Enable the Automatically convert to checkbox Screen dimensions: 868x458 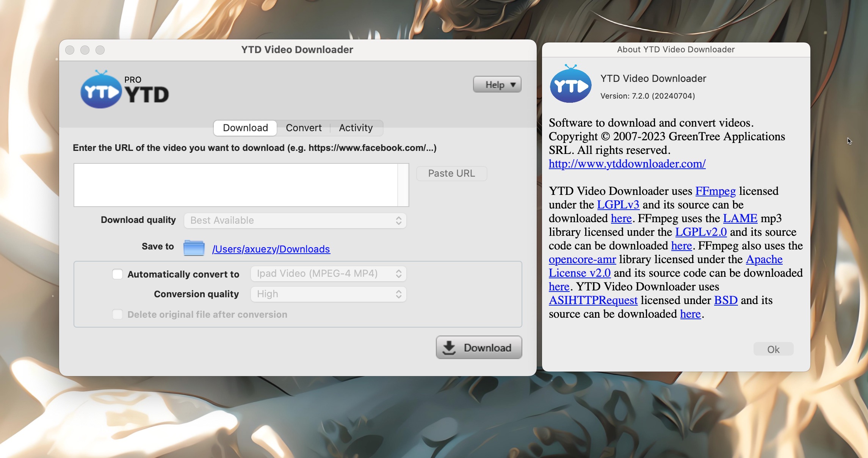click(x=118, y=274)
